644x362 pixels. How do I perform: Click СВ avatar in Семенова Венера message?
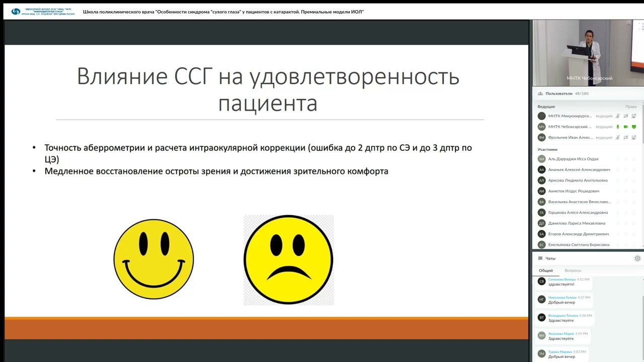[542, 282]
